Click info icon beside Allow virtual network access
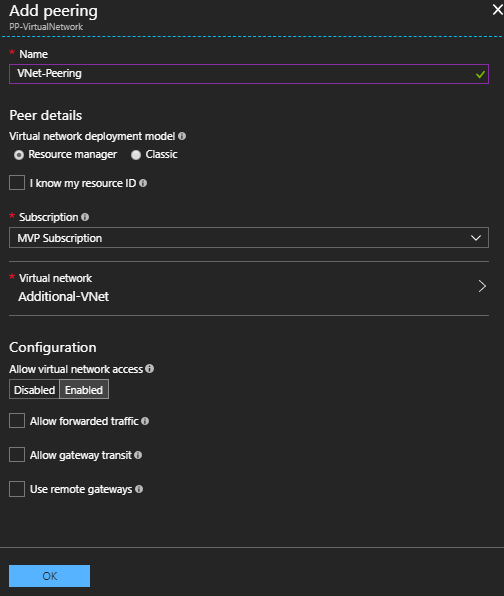504x596 pixels. click(x=150, y=369)
